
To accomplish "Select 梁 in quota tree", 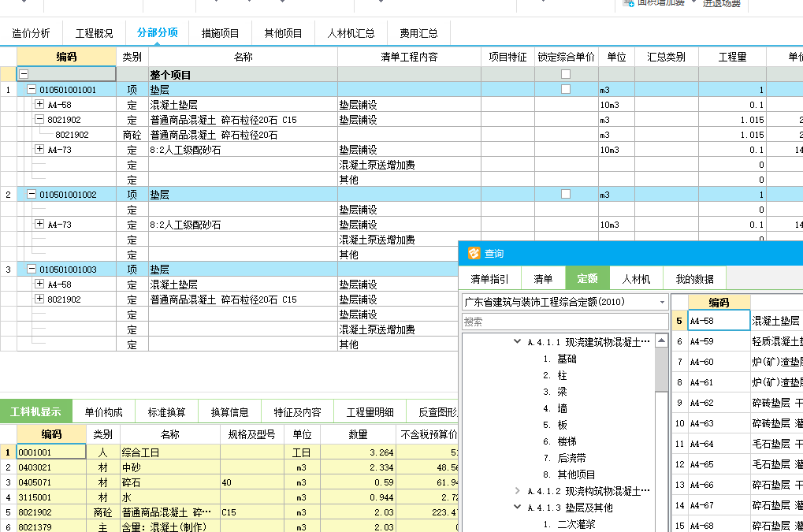I will (563, 392).
